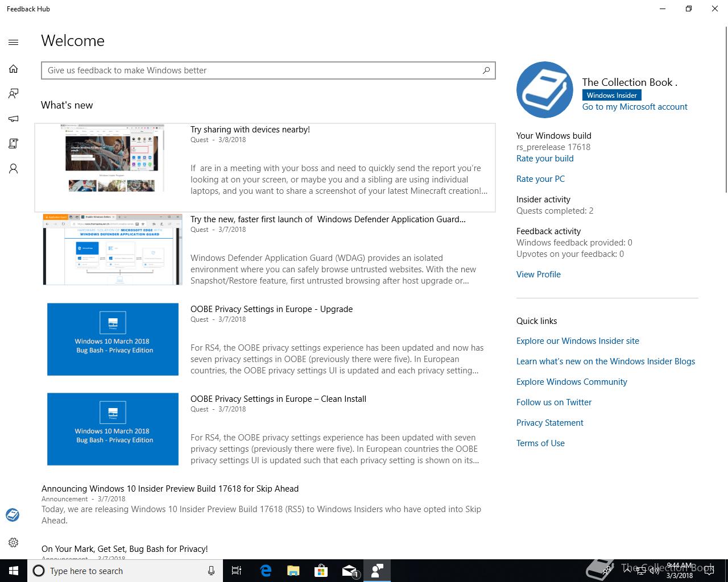Open Privacy Statement link

coord(550,423)
